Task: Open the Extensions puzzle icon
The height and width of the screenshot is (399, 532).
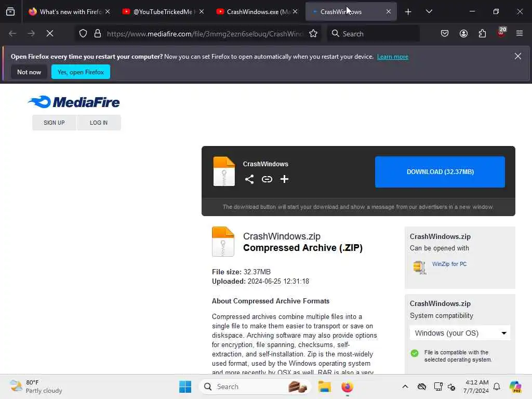Action: [482, 34]
